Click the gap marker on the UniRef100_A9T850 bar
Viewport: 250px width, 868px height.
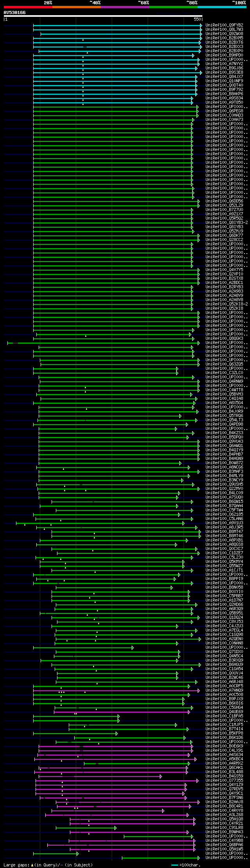[83, 104]
